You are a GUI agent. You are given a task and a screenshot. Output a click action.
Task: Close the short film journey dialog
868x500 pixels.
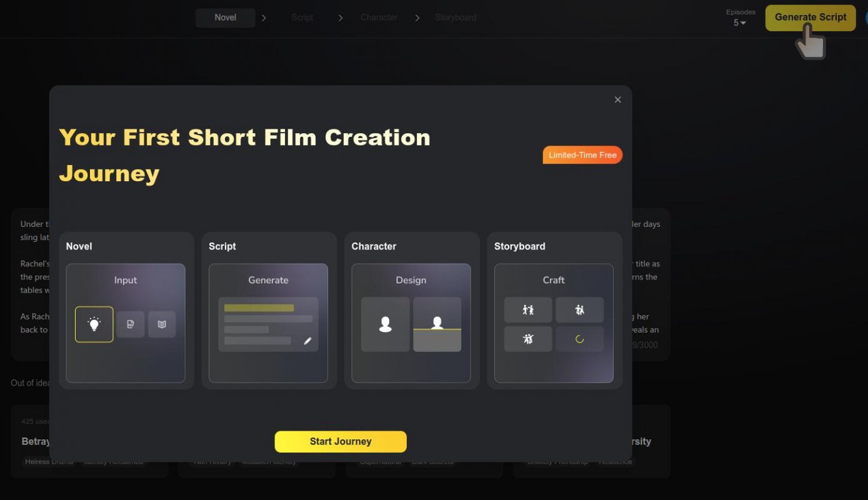pos(617,100)
